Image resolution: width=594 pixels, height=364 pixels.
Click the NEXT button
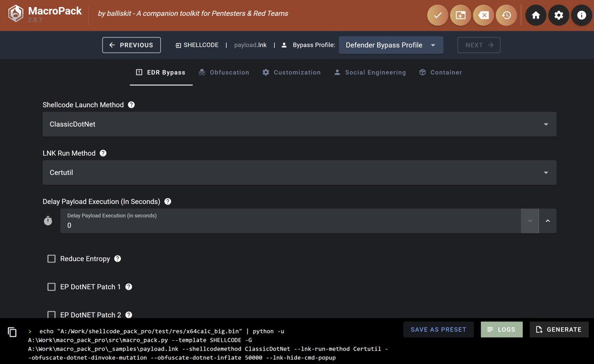coord(479,45)
